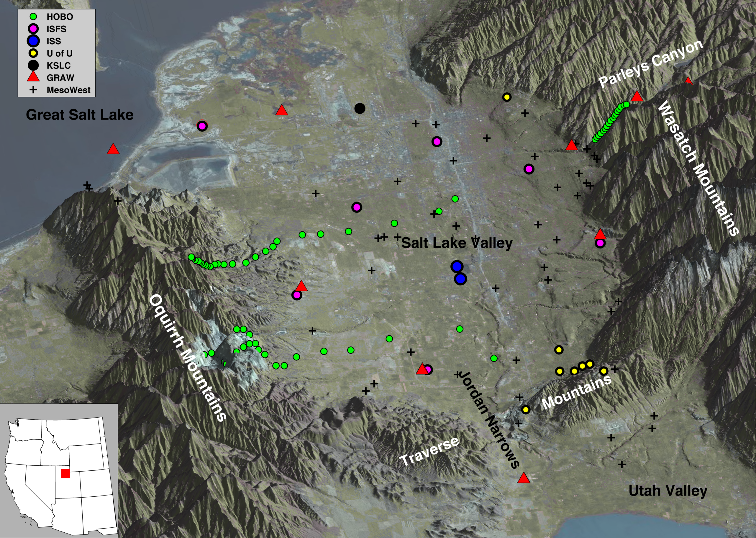Click the magenta ISFS symbol in the legend
756x538 pixels.
tap(33, 29)
